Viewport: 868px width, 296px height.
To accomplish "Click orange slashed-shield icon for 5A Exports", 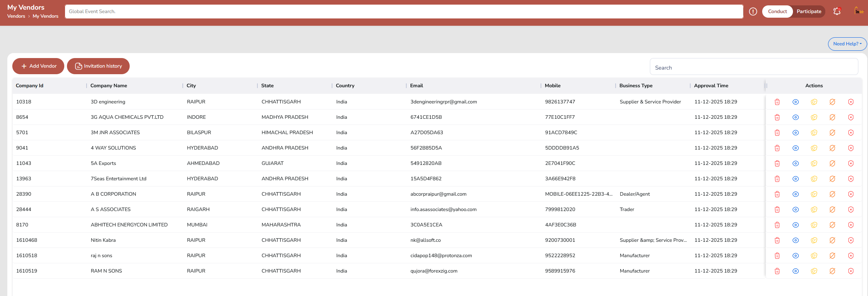I will click(832, 163).
